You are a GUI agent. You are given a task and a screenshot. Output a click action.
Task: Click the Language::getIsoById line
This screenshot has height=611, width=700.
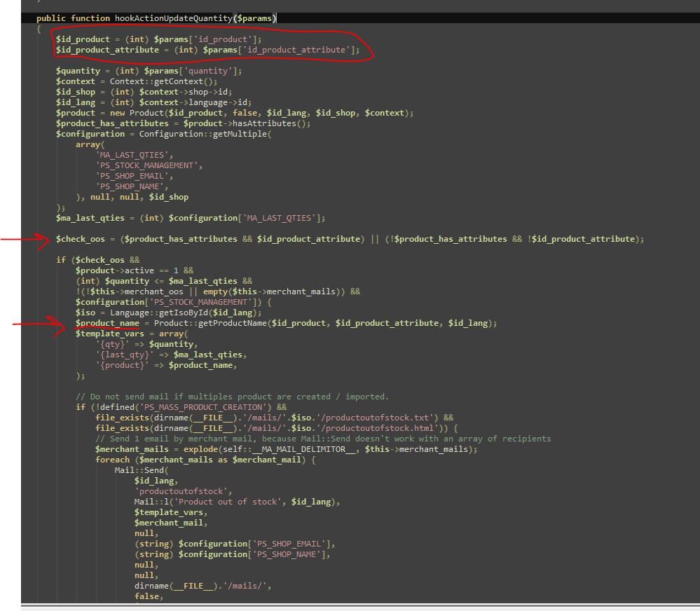168,313
